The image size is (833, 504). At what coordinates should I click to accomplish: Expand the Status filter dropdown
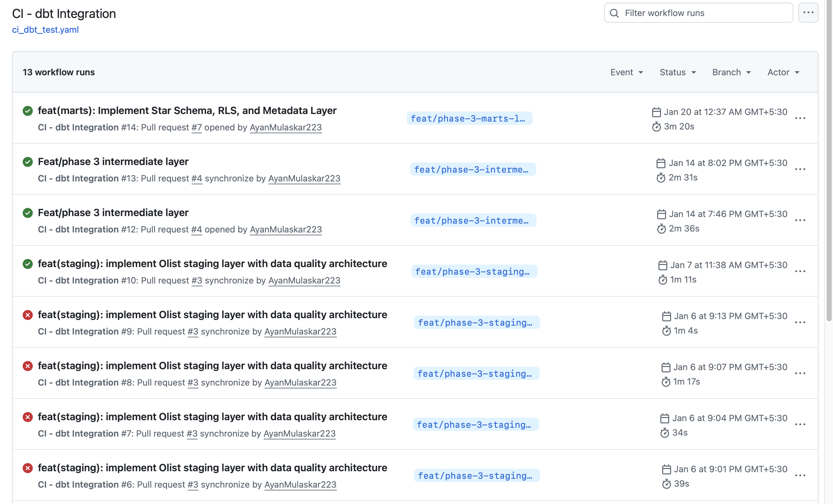(677, 72)
